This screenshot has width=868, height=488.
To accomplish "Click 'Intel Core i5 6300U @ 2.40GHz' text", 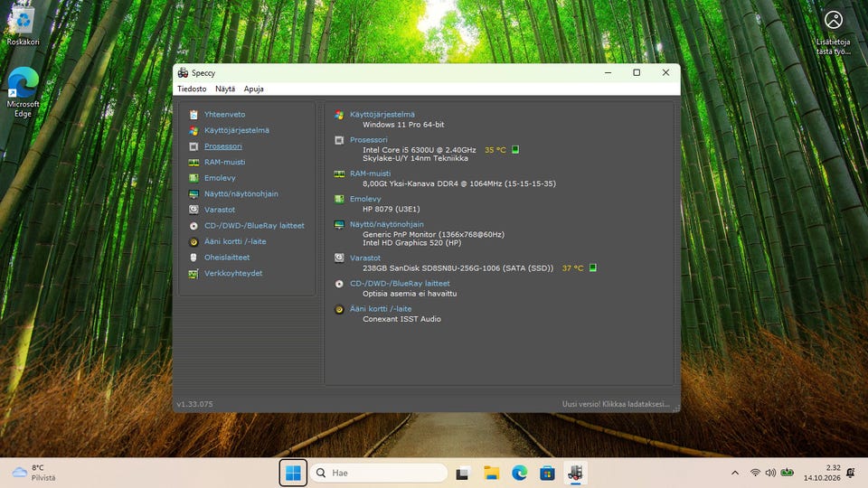I will pyautogui.click(x=419, y=150).
